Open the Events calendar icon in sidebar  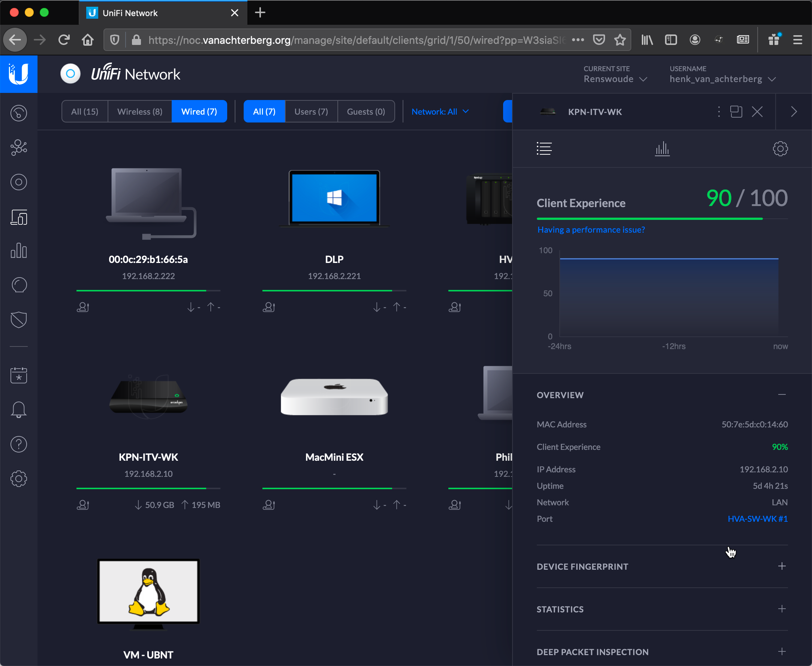coord(19,376)
